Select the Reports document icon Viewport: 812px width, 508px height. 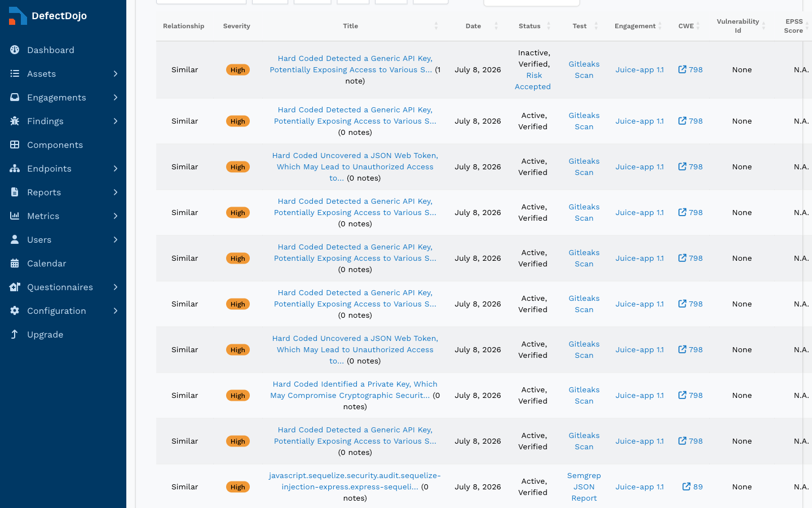click(15, 192)
